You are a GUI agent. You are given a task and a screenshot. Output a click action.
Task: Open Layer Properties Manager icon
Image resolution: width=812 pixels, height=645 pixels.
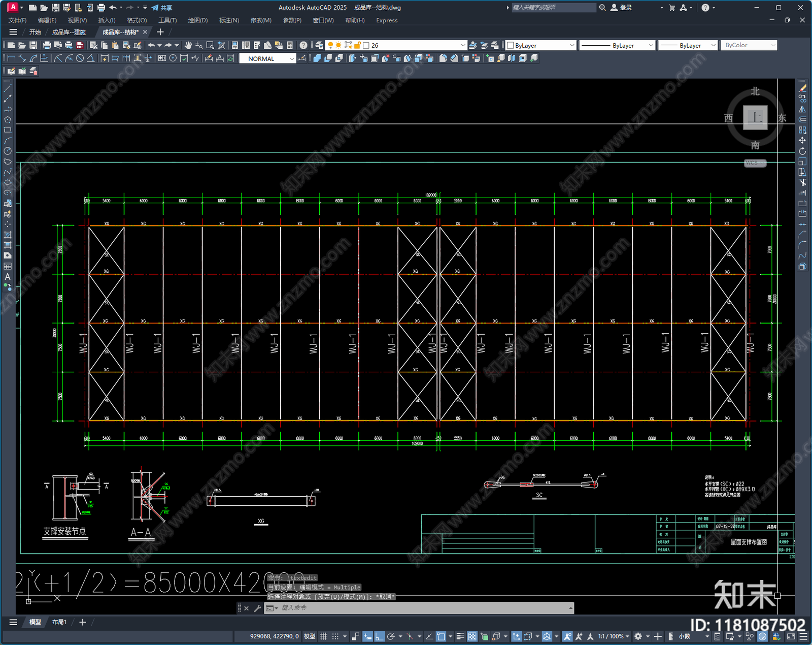tap(319, 45)
